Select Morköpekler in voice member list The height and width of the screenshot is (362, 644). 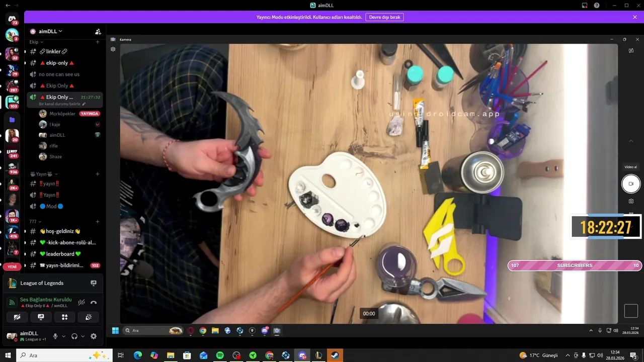[69, 114]
